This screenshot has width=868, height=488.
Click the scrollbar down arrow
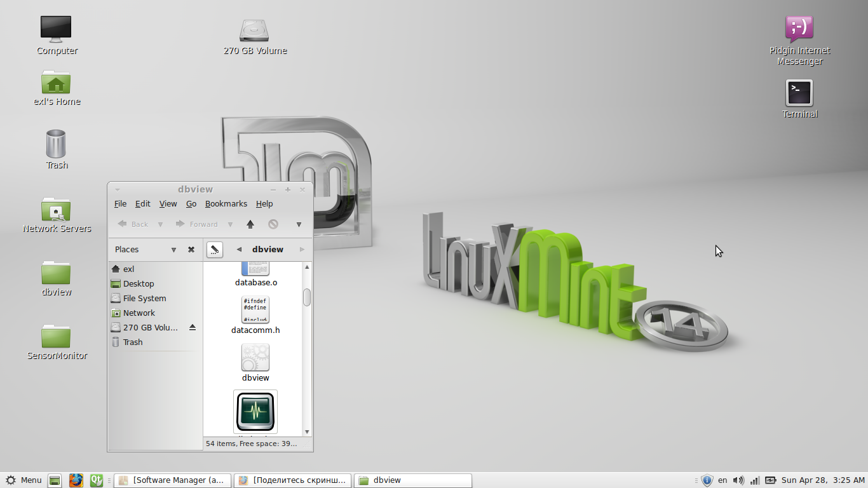pyautogui.click(x=307, y=431)
